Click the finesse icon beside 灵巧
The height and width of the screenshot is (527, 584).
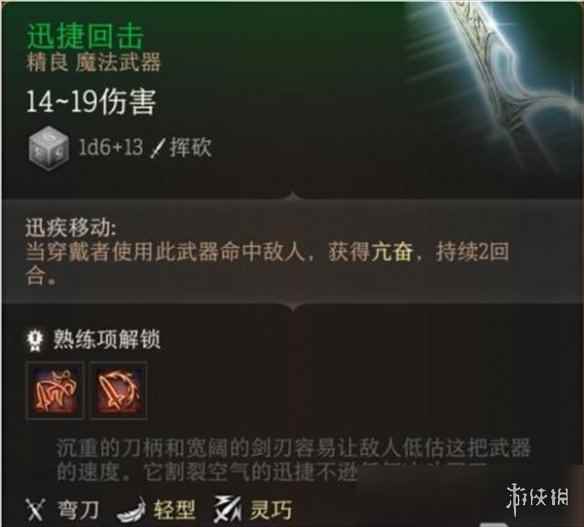[227, 509]
